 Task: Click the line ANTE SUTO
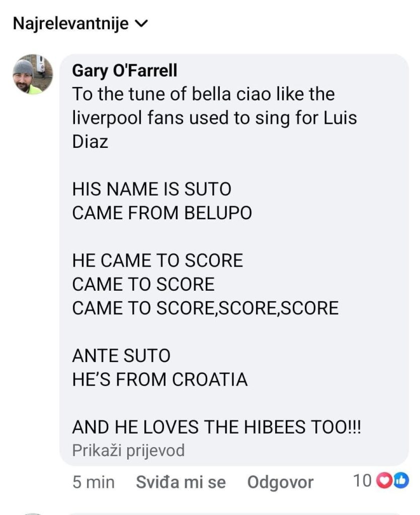click(121, 356)
